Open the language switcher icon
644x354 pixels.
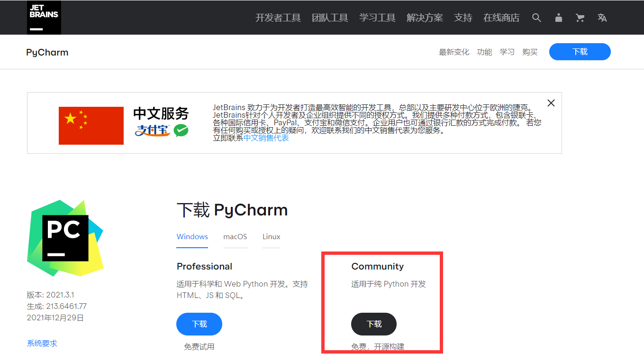[x=602, y=18]
